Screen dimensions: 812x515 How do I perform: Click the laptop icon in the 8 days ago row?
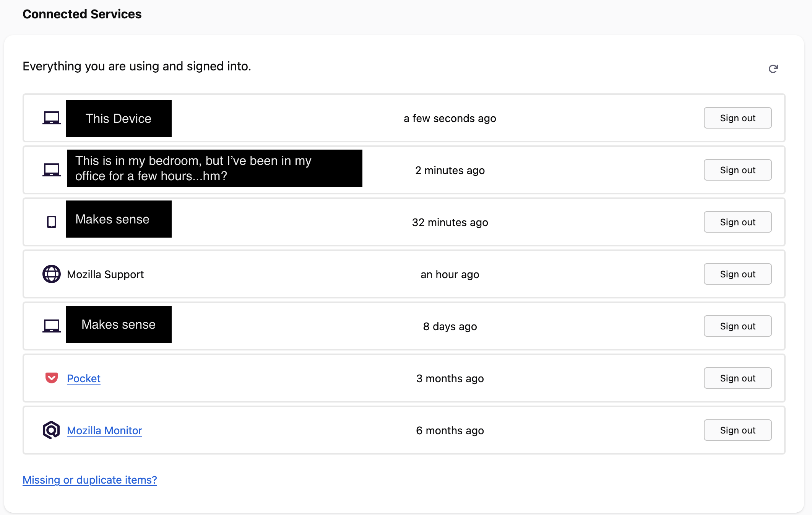pos(51,326)
